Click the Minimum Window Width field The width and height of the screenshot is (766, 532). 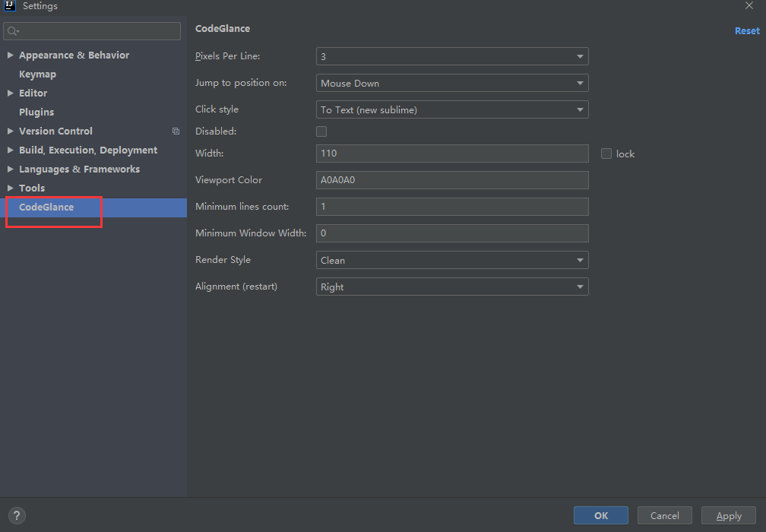click(452, 233)
